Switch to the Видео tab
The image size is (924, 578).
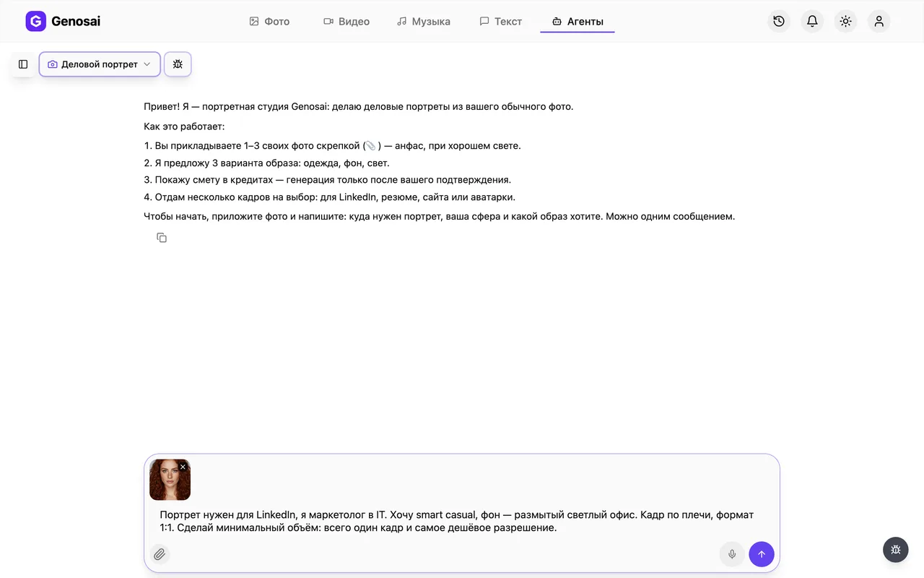click(346, 22)
